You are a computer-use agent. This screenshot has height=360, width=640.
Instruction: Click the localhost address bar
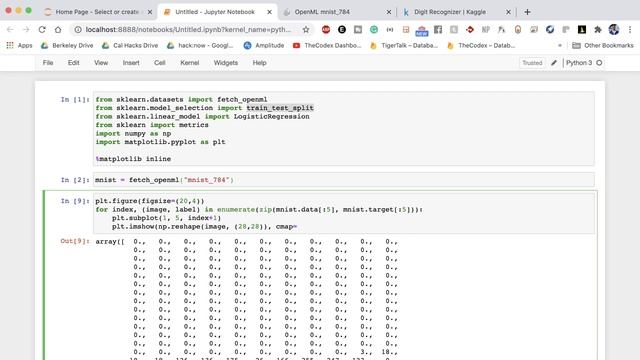pyautogui.click(x=188, y=29)
